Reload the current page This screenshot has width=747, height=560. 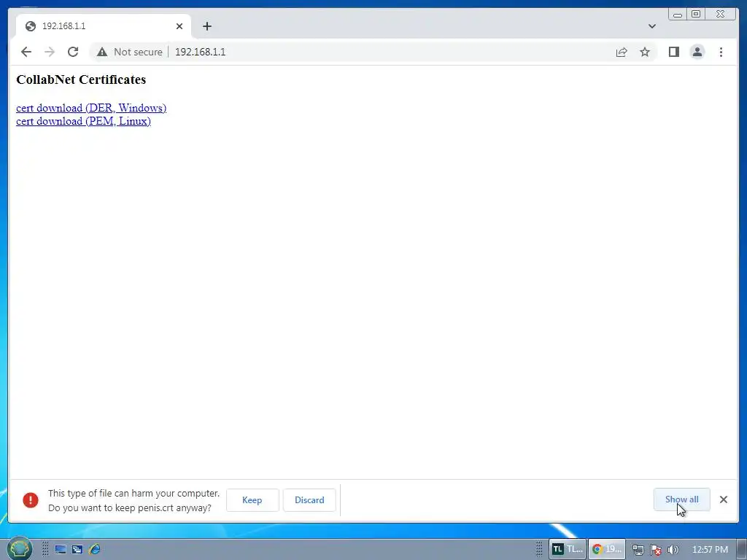tap(73, 52)
